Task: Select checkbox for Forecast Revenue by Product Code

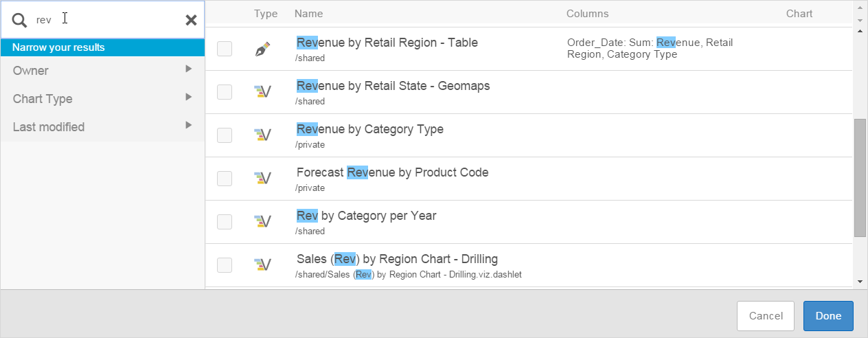Action: 225,179
